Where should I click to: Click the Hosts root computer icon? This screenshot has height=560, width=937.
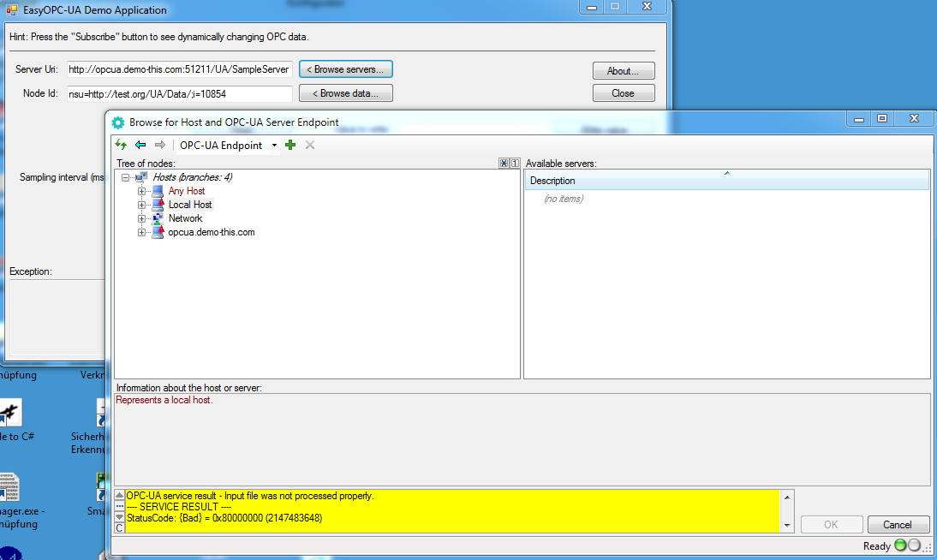[141, 177]
